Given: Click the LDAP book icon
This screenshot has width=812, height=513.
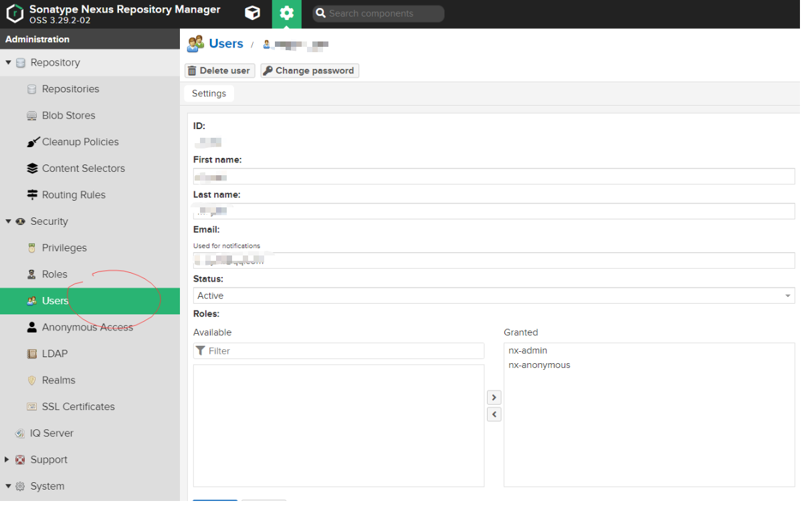Looking at the screenshot, I should click(x=31, y=354).
